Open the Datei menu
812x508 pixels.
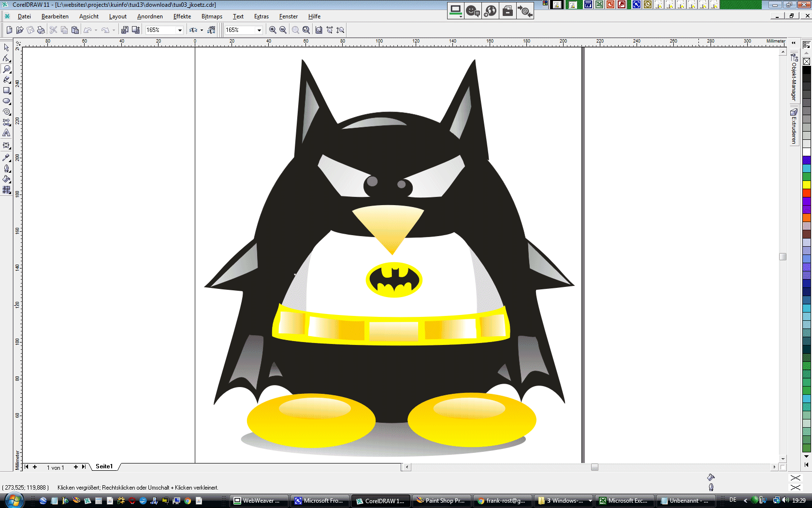click(24, 16)
